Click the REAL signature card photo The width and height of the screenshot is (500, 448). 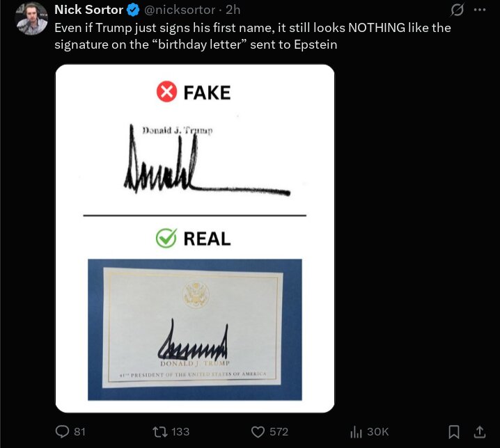[194, 329]
